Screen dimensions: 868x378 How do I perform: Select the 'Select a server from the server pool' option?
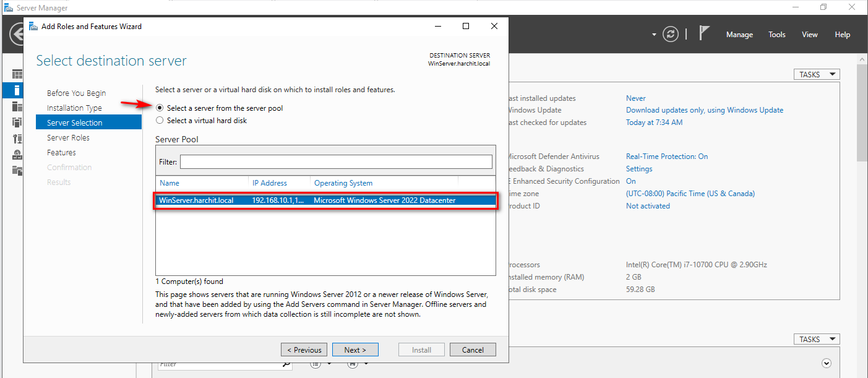[x=160, y=108]
